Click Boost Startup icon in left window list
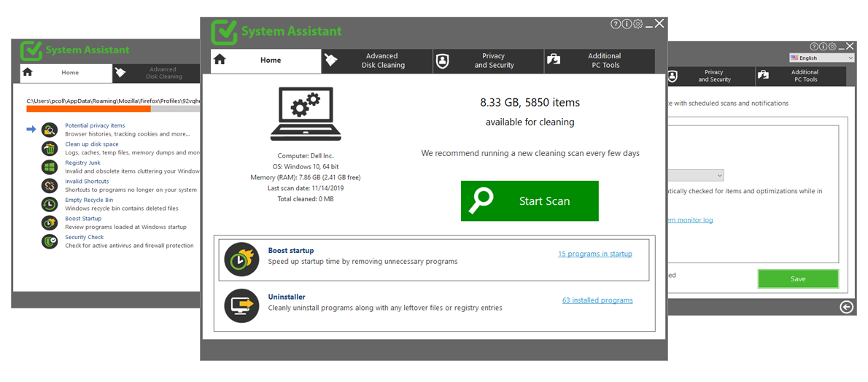 50,222
